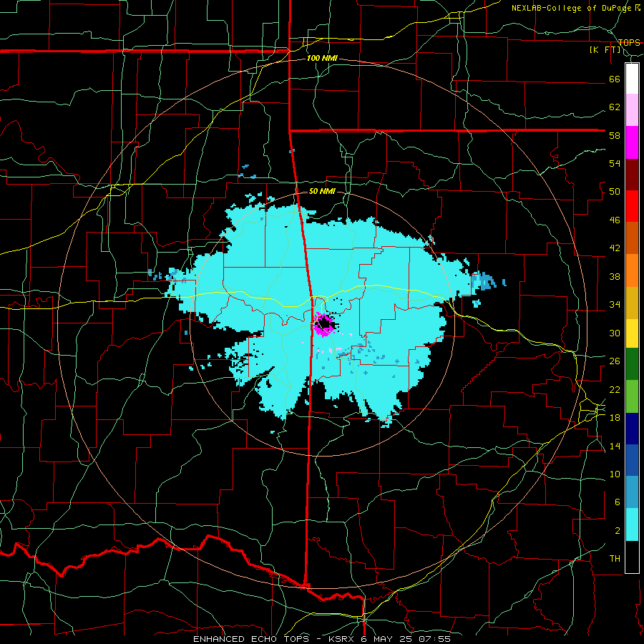Image resolution: width=644 pixels, height=644 pixels.
Task: Click the 34 value on the scale
Action: click(615, 305)
